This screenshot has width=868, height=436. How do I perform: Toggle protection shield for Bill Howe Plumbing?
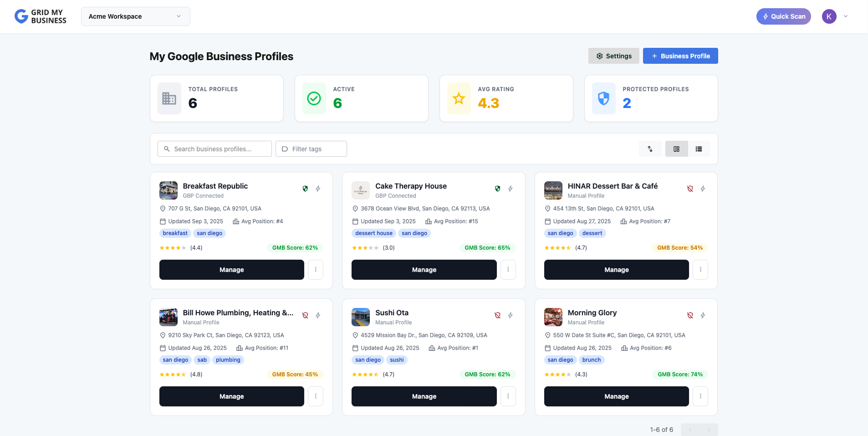[x=305, y=315]
